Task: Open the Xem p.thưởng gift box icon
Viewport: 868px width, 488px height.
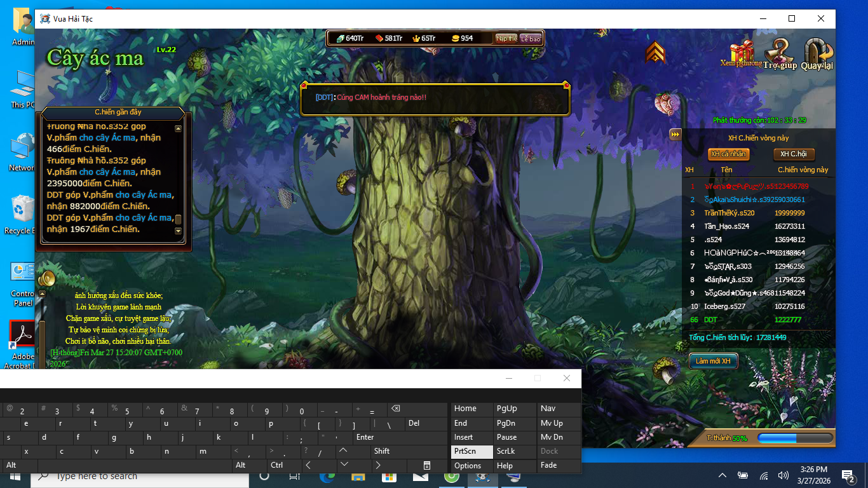Action: (742, 53)
